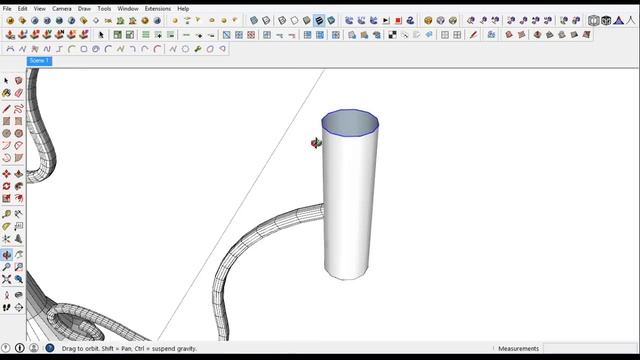Click the user profile icon in status bar

coord(34,348)
